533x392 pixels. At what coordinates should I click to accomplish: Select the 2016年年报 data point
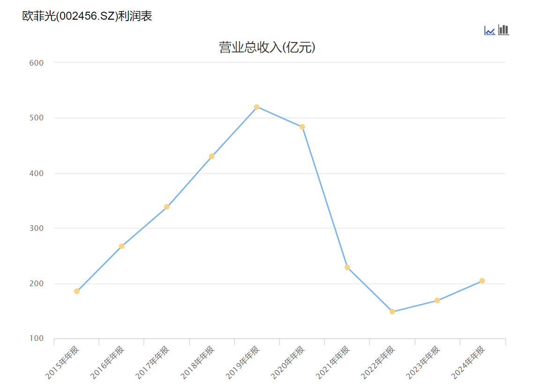pyautogui.click(x=122, y=246)
